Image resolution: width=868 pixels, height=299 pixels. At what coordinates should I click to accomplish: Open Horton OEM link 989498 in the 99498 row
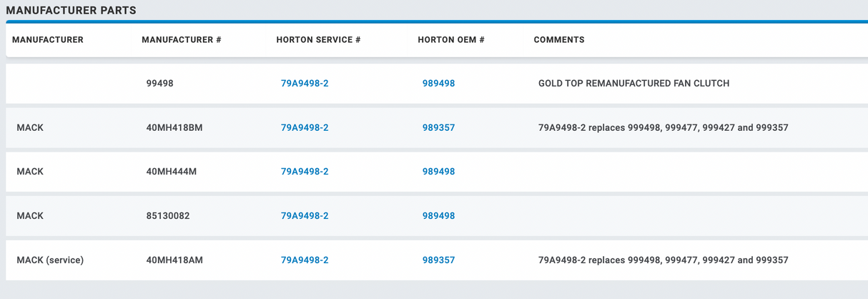(438, 84)
